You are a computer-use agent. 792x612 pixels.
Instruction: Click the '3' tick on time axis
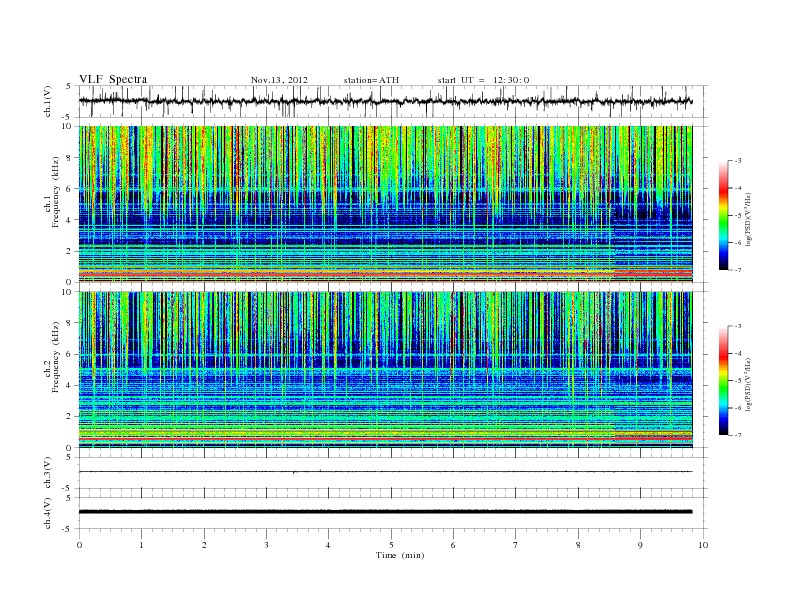[266, 545]
